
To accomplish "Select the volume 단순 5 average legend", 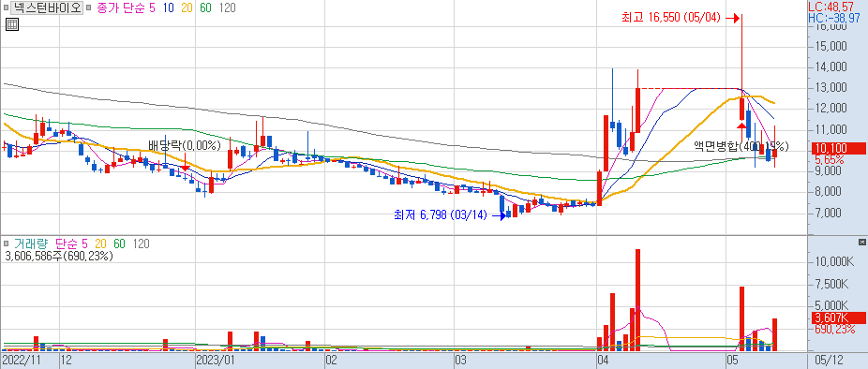I will (x=71, y=244).
